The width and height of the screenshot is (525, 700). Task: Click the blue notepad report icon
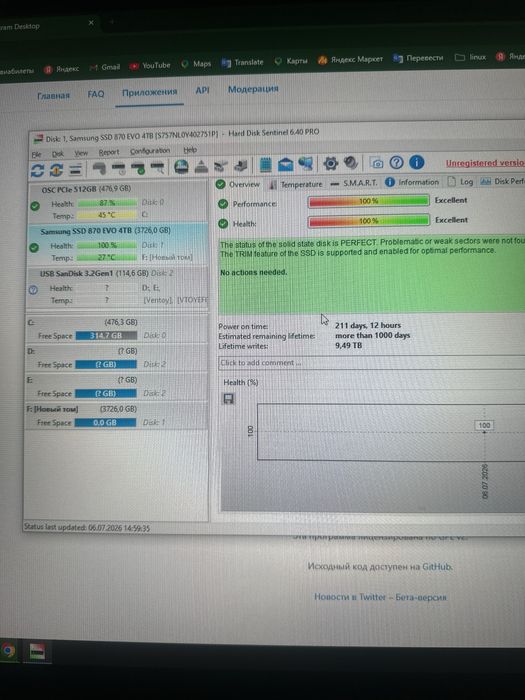point(266,164)
